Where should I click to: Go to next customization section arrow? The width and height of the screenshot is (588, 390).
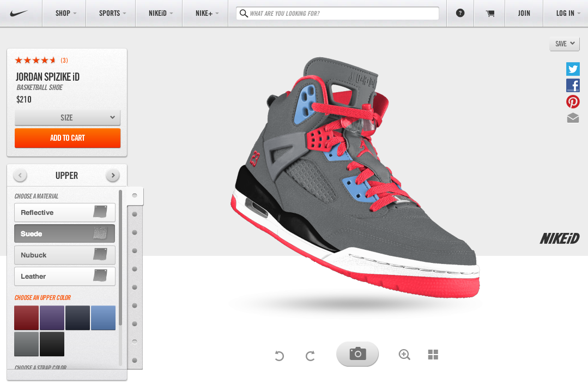pos(112,175)
